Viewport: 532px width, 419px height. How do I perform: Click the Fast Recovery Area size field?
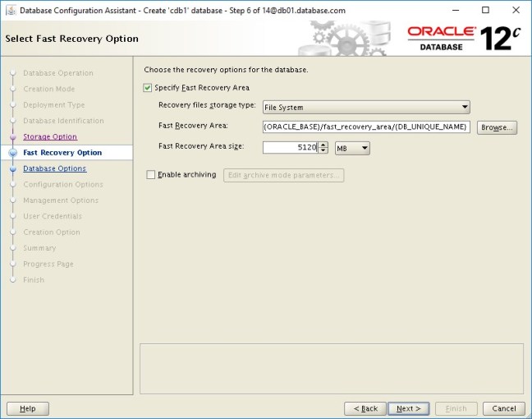pos(289,148)
